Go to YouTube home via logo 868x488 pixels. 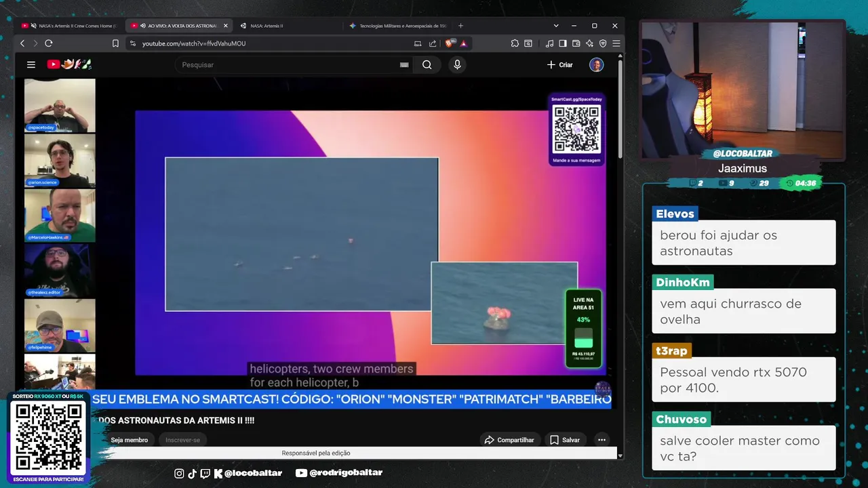pos(69,64)
